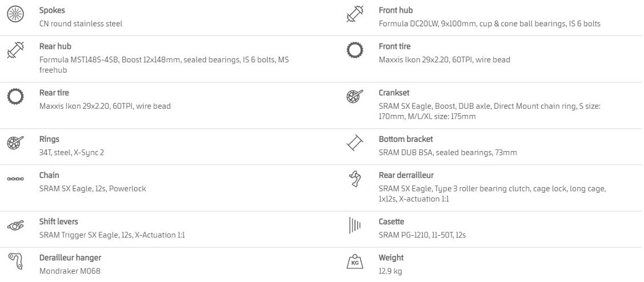
Task: Click the shift levers icon
Action: pos(15,225)
